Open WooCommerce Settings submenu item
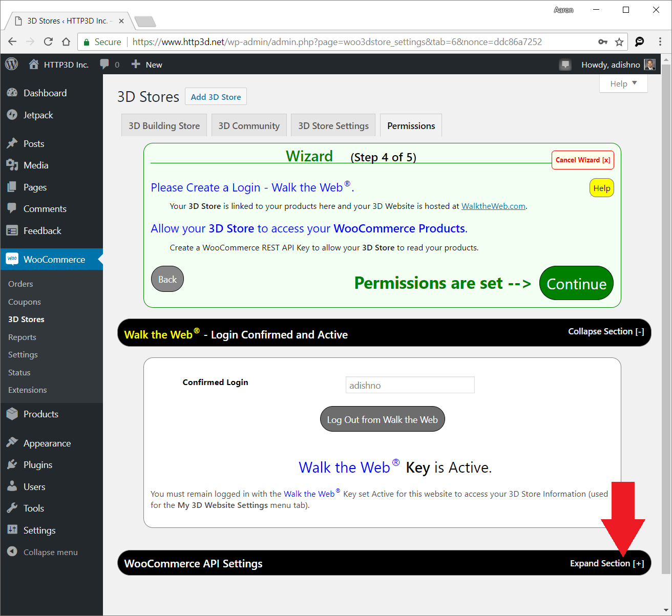Viewport: 672px width, 616px height. coord(23,354)
